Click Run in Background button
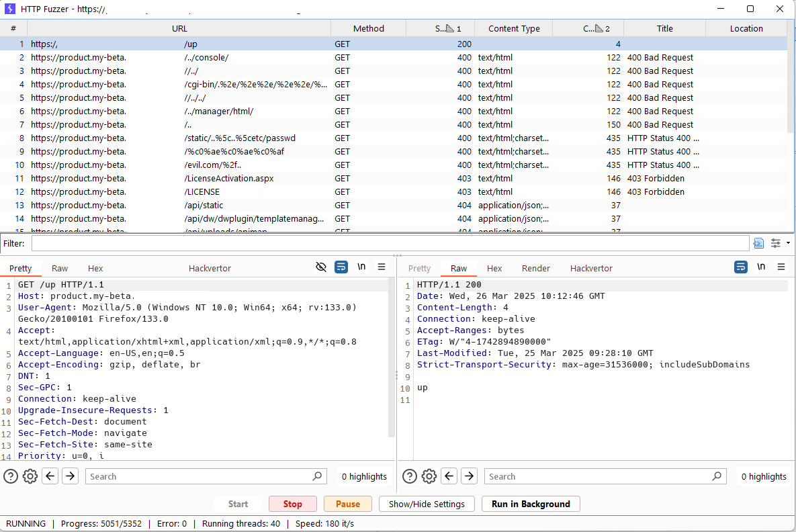The image size is (796, 532). click(x=531, y=504)
